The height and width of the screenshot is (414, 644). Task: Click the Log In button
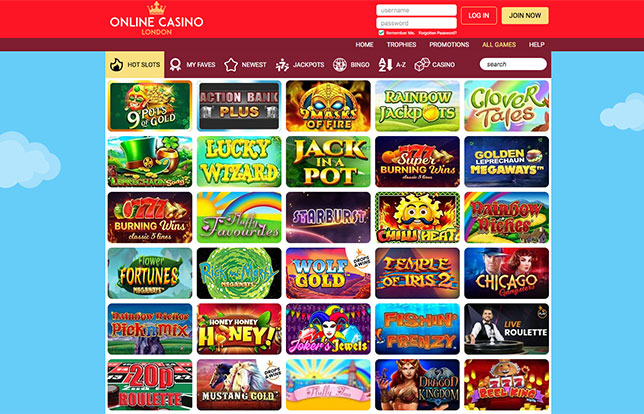[479, 16]
